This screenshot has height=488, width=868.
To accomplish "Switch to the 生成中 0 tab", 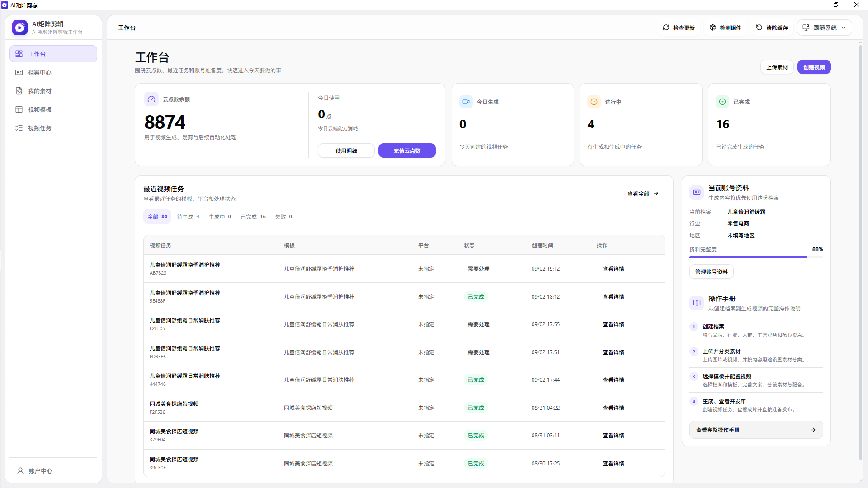I will [220, 217].
